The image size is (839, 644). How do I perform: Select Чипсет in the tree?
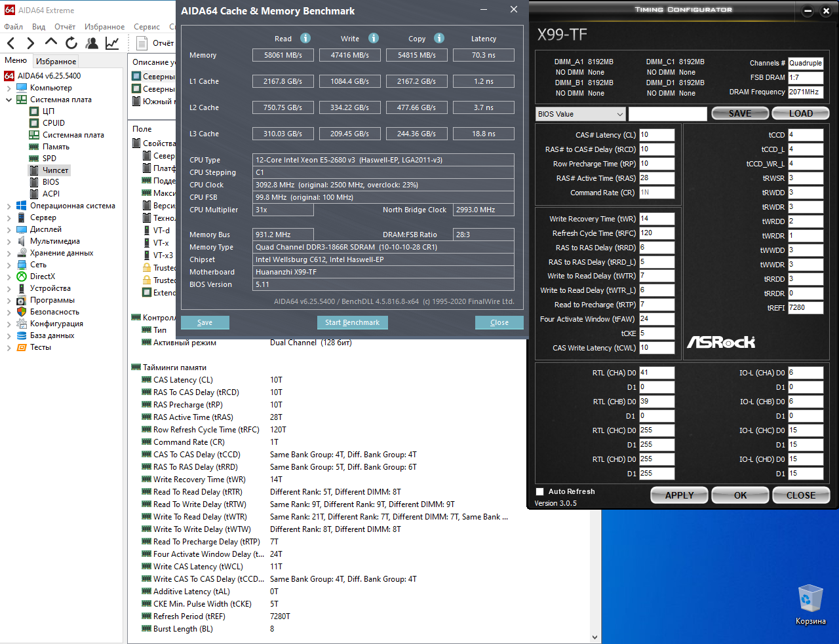pos(55,170)
